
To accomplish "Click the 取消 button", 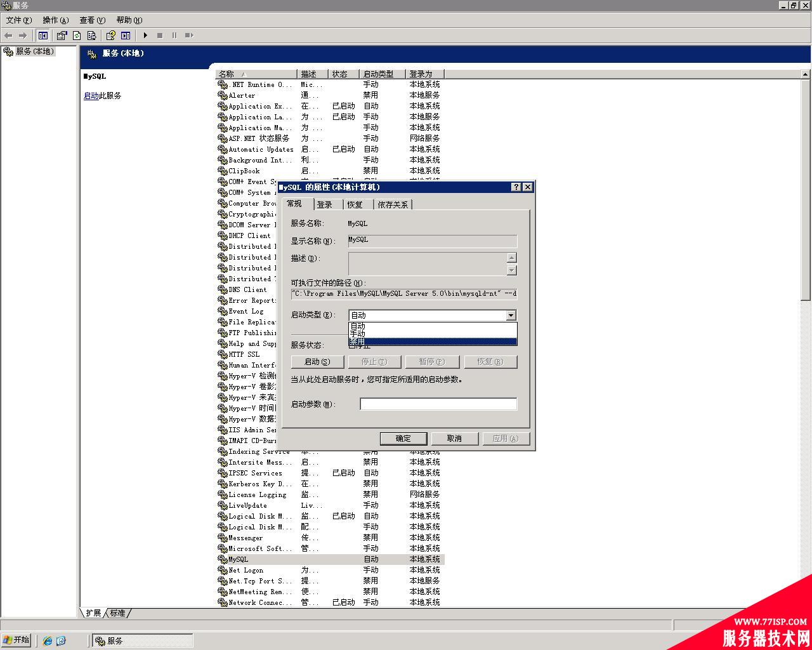I will tap(455, 439).
